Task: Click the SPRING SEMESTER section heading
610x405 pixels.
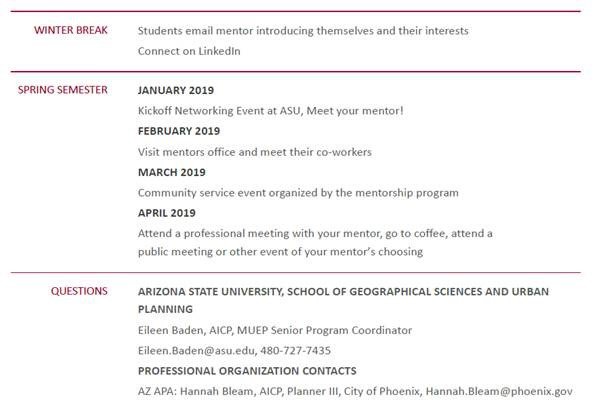Action: (63, 90)
